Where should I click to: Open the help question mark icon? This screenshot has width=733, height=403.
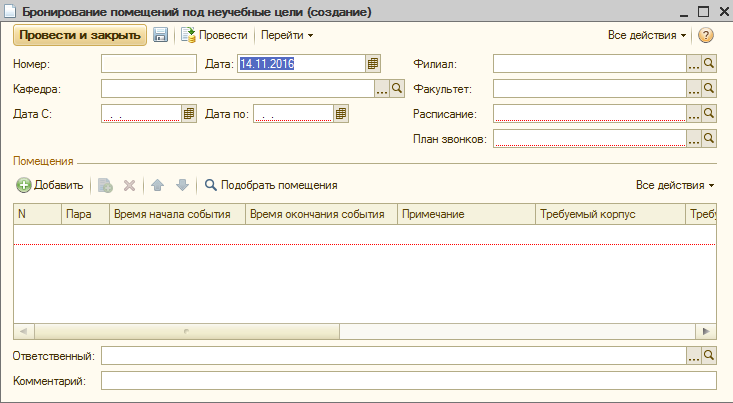(705, 35)
